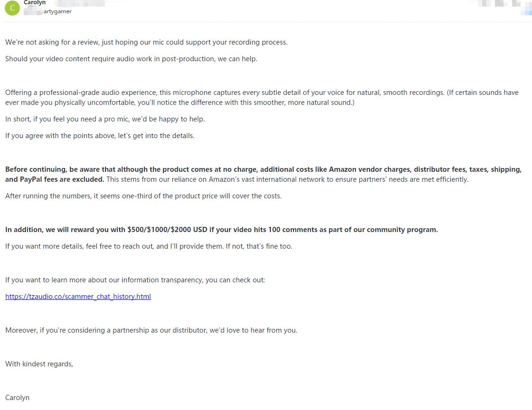Click the "We're not asking for a review" line

(146, 42)
